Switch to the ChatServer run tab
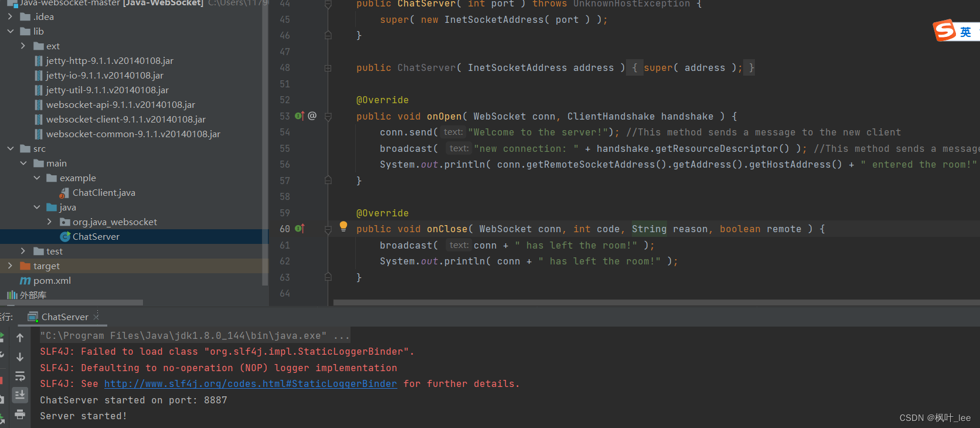 (64, 317)
